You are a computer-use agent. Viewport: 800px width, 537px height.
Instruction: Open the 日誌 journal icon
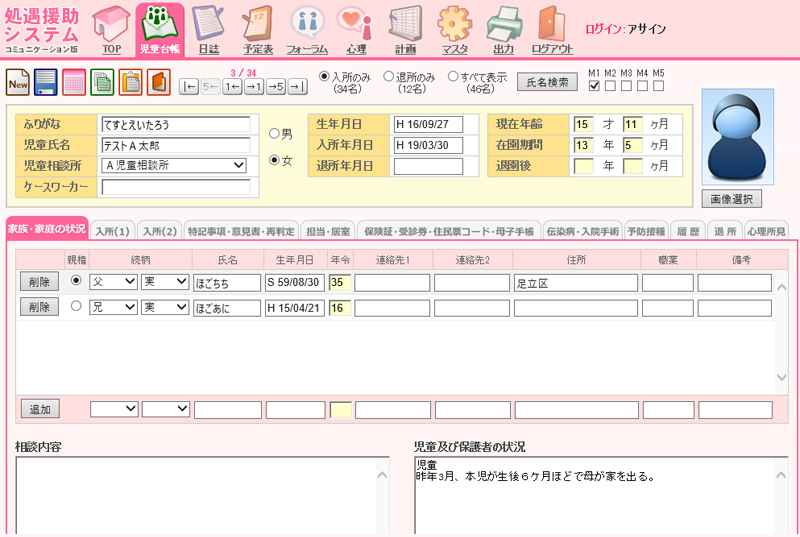click(x=208, y=26)
